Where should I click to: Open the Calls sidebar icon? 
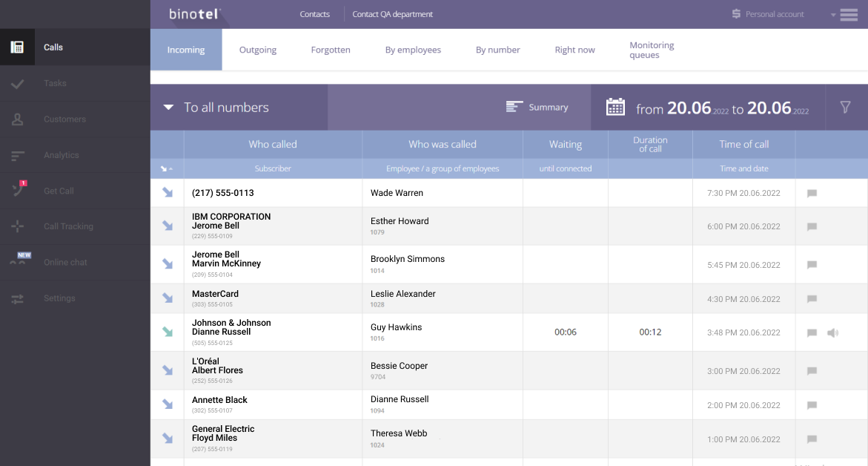pyautogui.click(x=17, y=47)
